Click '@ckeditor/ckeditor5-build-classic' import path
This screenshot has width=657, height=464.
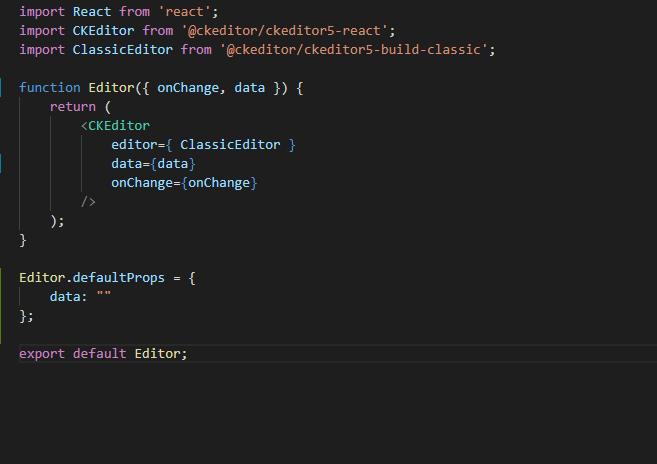(354, 50)
